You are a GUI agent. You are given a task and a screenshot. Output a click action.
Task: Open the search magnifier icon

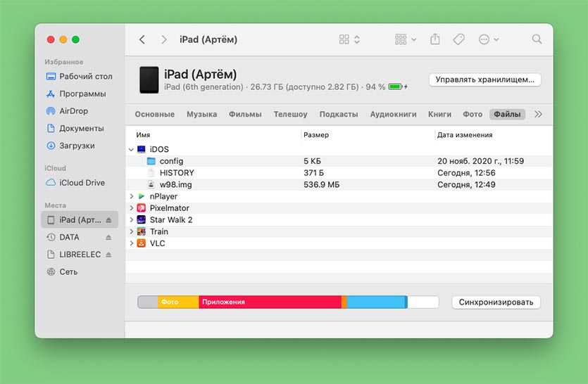coord(537,39)
